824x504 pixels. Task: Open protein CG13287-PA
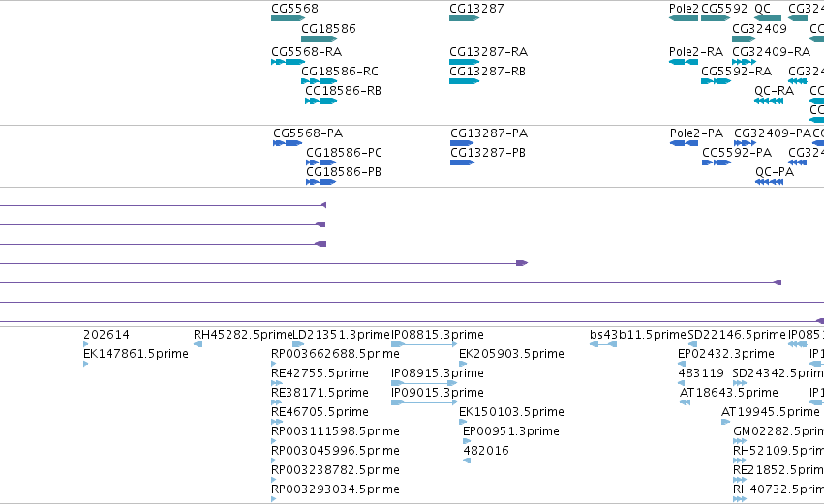489,133
